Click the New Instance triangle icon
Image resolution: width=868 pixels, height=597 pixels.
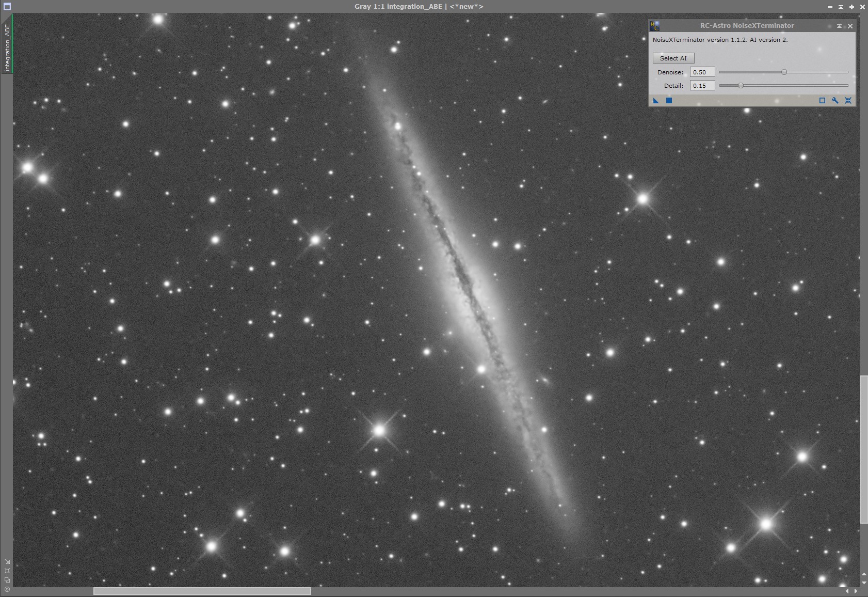point(656,101)
